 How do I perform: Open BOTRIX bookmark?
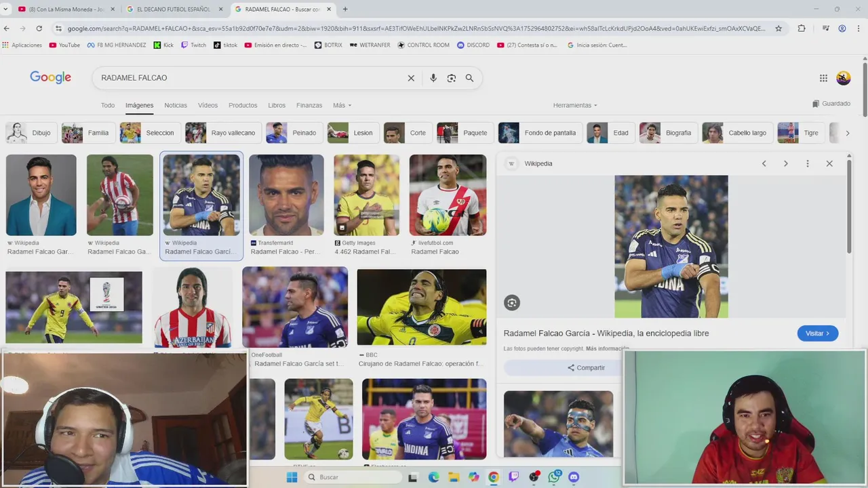(328, 45)
